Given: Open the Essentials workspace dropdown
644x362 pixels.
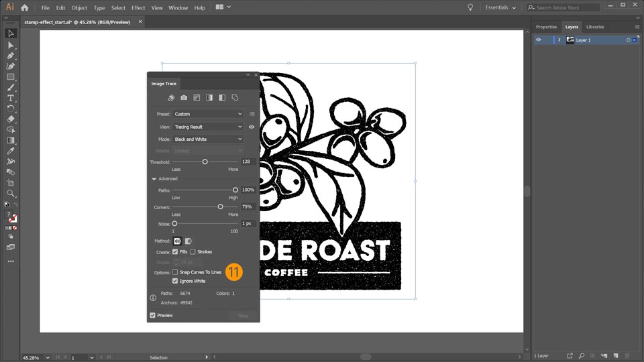Looking at the screenshot, I should pos(500,7).
